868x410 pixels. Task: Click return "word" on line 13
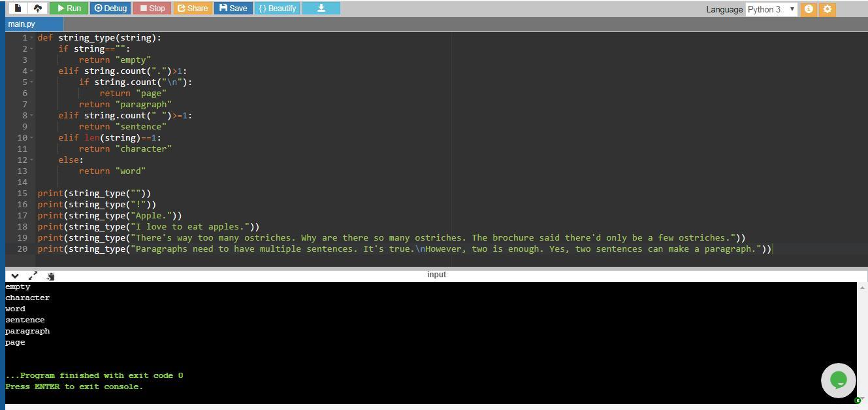click(x=112, y=171)
